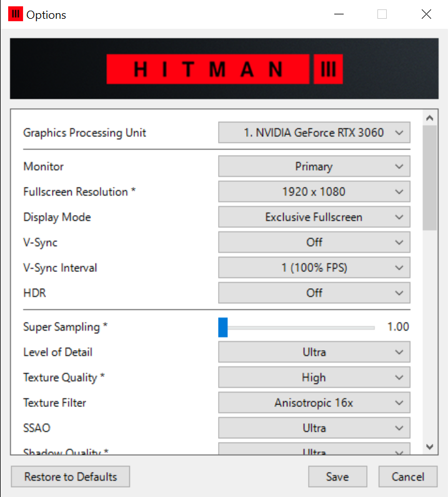
Task: Open the Graphics Processing Unit dropdown
Action: click(x=314, y=133)
